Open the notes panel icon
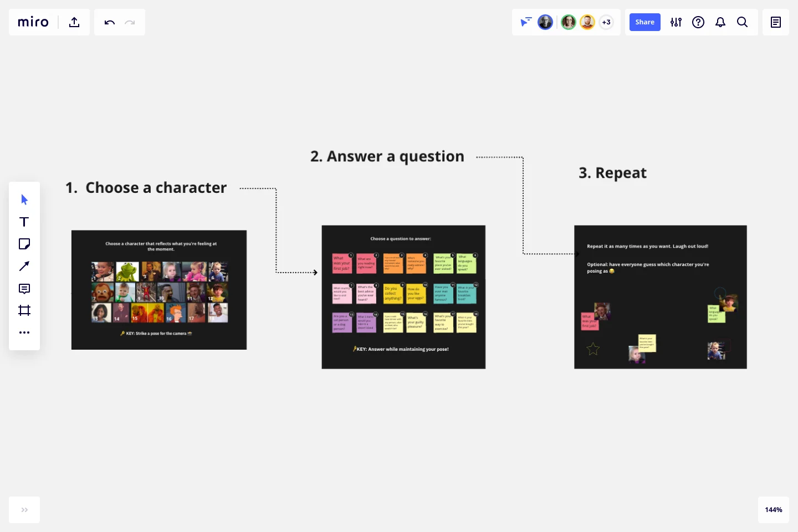The image size is (798, 532). (x=776, y=22)
